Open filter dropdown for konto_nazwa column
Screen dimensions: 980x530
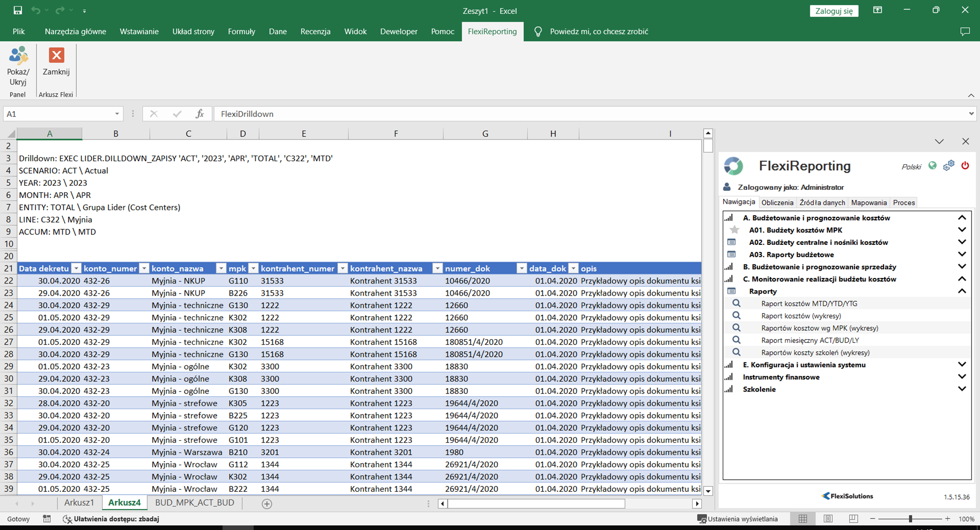click(221, 269)
